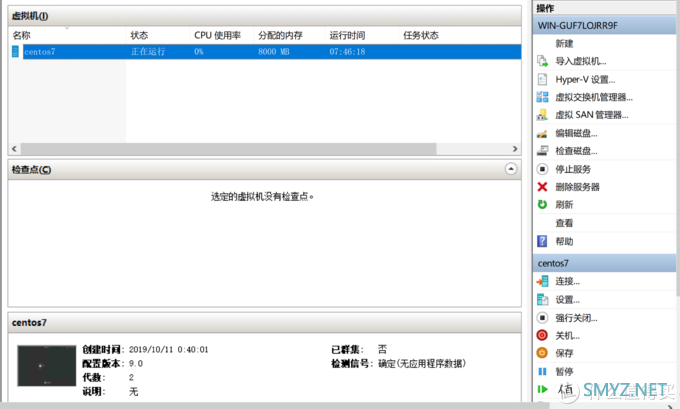Choose 关机... for centos7
Screen dimensions: 680x409
pyautogui.click(x=567, y=335)
